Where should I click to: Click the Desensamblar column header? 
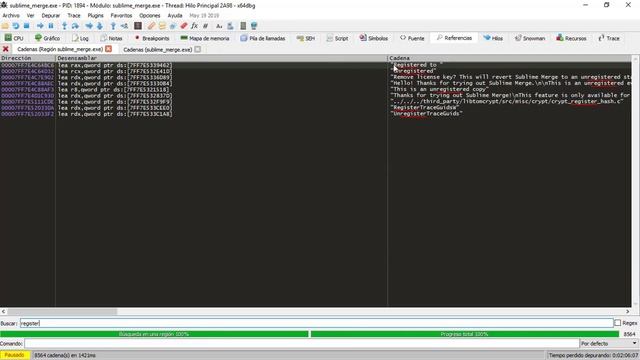point(221,58)
